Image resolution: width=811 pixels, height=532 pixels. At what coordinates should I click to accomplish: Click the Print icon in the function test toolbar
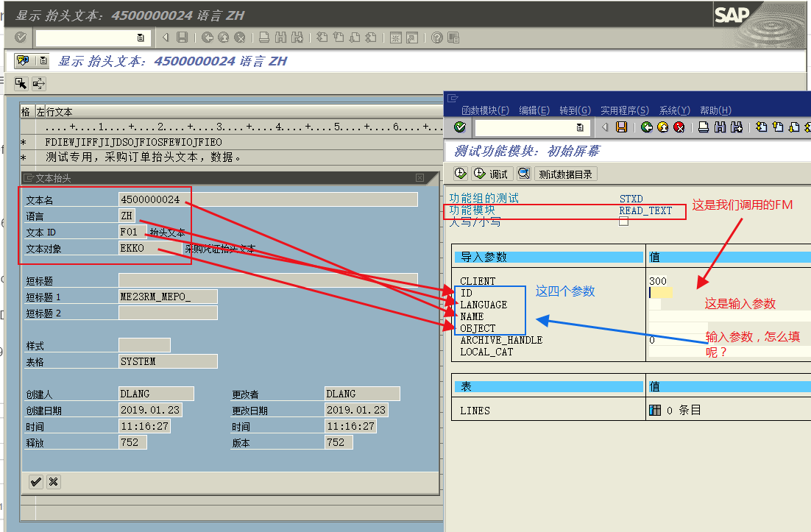point(704,127)
